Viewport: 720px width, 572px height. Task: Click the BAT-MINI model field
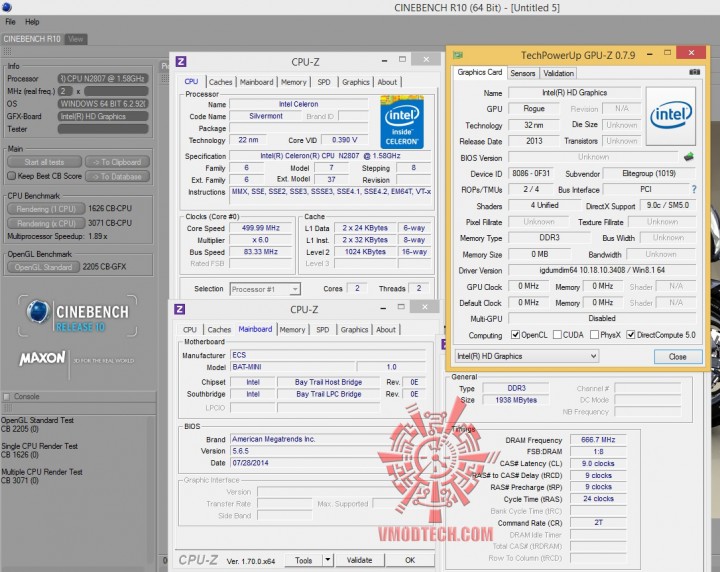coord(293,367)
